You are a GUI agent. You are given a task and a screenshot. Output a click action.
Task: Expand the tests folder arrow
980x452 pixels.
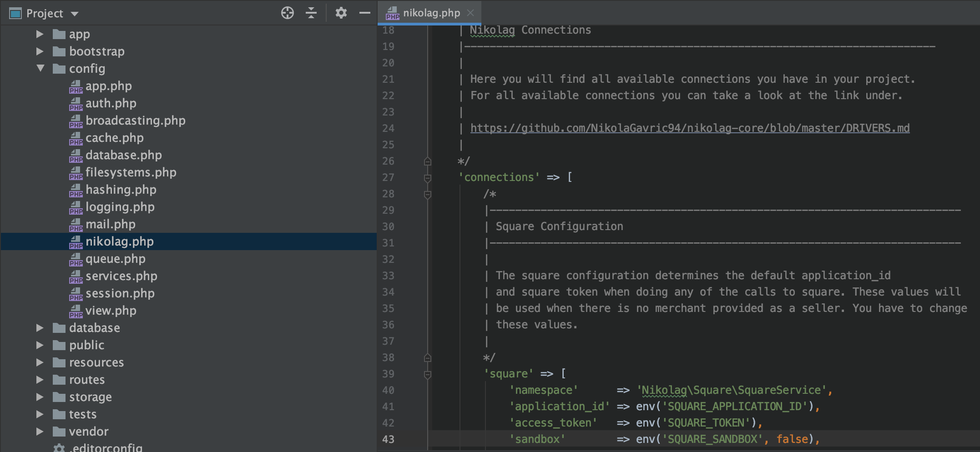40,414
